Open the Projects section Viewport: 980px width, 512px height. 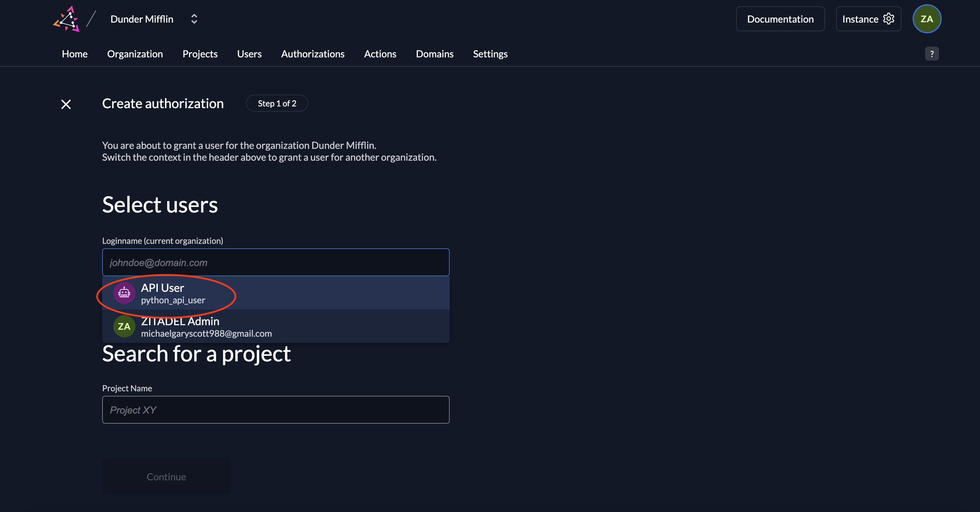[200, 54]
